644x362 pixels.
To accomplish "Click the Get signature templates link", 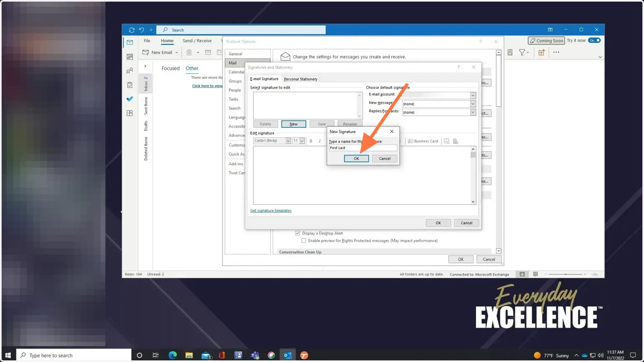I will (x=271, y=211).
